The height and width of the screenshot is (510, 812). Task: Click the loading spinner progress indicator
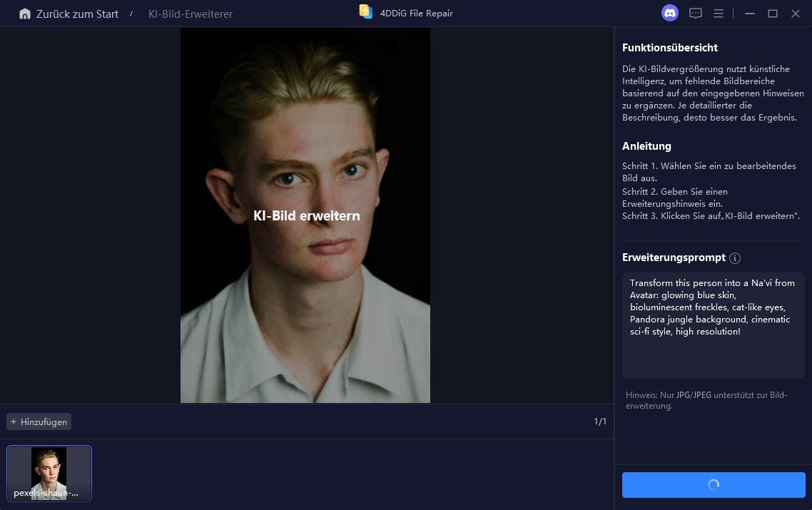713,485
